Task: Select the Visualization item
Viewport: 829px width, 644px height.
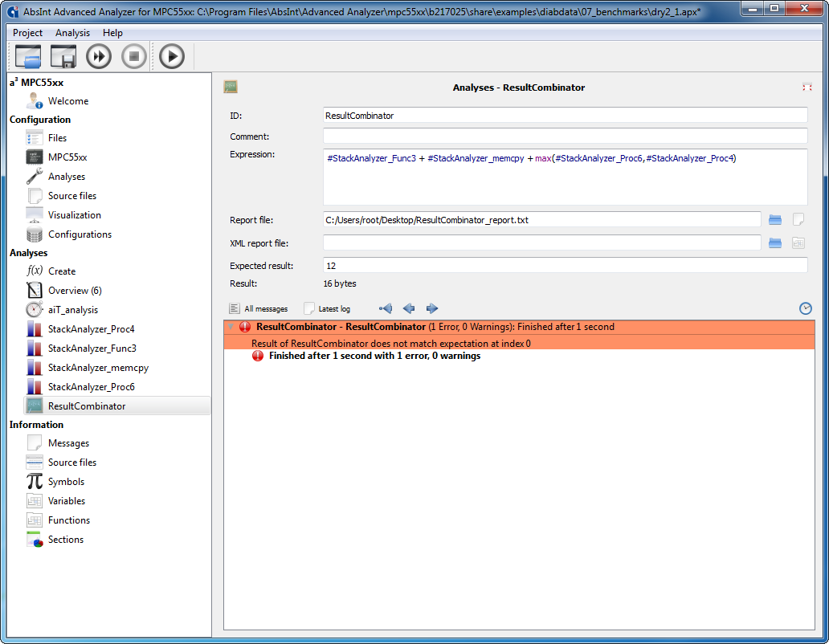Action: pos(75,215)
